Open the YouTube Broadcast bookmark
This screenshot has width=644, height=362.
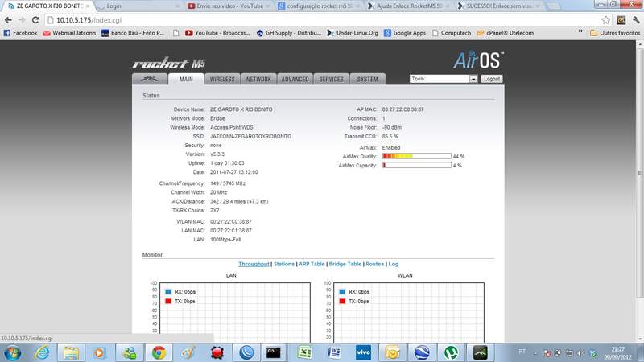(x=217, y=33)
